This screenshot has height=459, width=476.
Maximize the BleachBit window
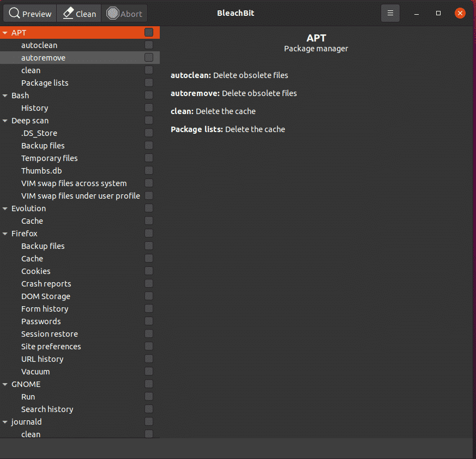pos(438,13)
